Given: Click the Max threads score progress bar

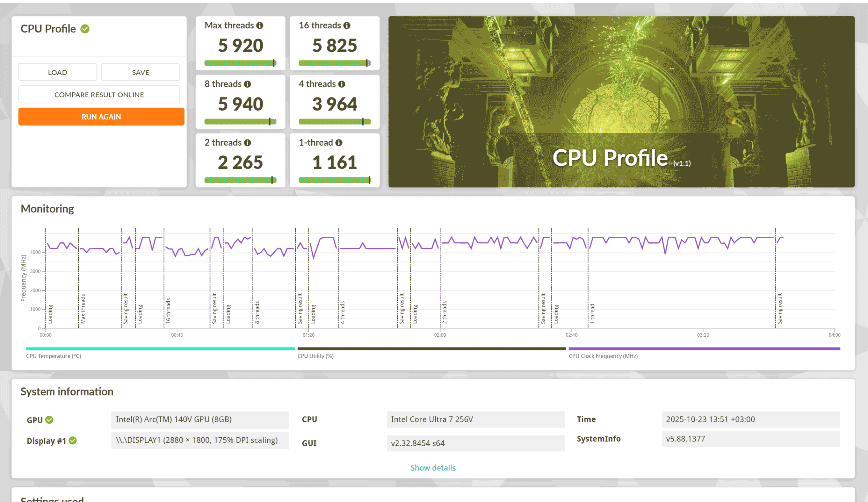Looking at the screenshot, I should point(240,63).
